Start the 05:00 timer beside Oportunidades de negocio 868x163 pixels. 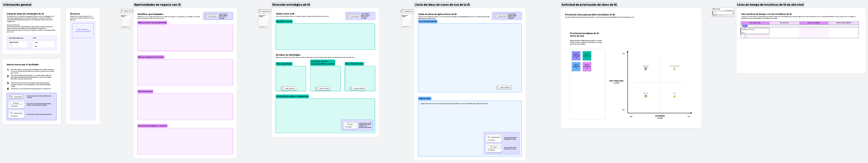click(126, 11)
